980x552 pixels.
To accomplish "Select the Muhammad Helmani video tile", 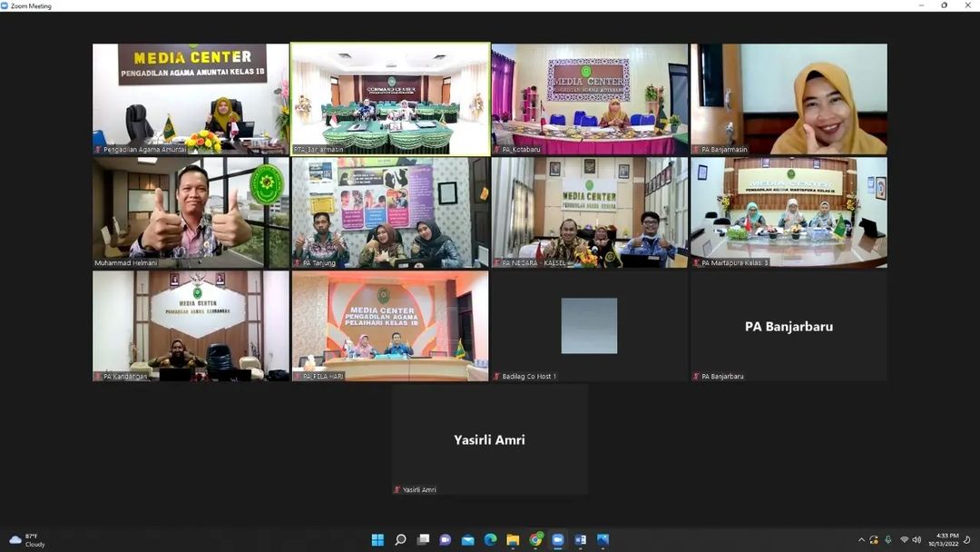I will (191, 212).
